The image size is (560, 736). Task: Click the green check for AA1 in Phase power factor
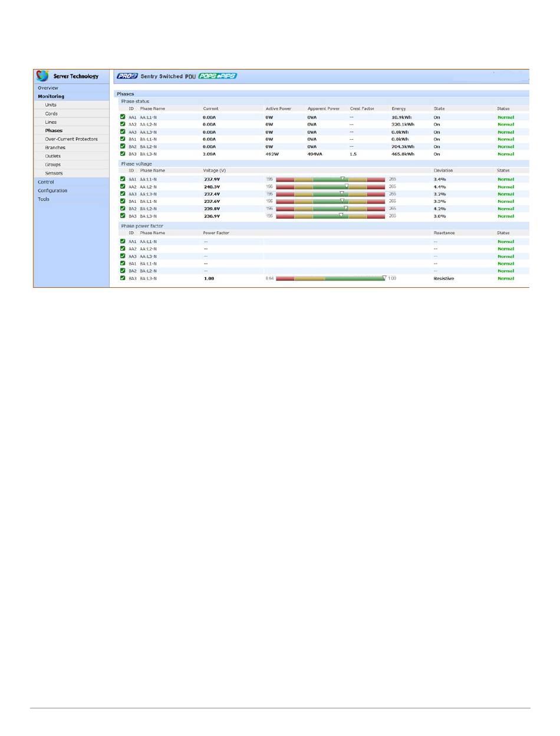(x=123, y=241)
